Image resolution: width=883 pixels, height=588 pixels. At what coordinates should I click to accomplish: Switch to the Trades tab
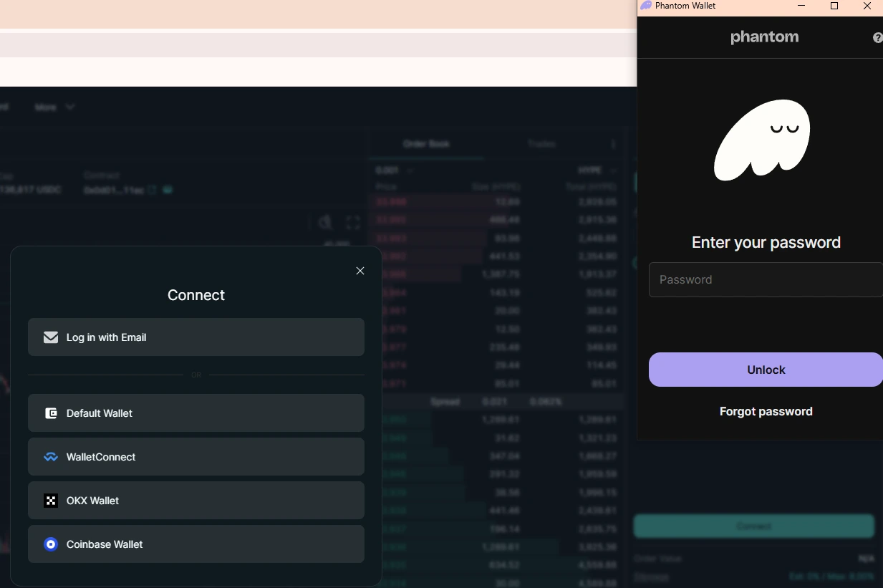point(541,143)
